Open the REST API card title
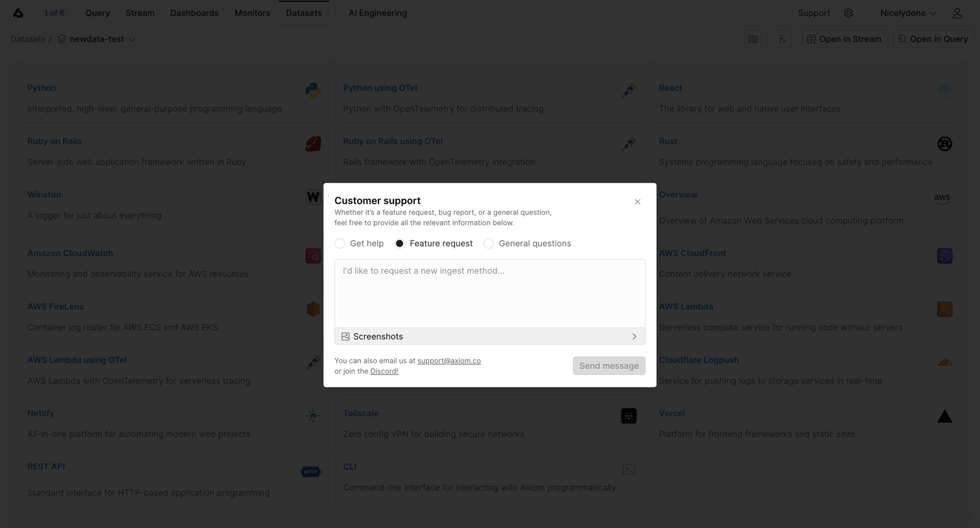The height and width of the screenshot is (528, 980). pyautogui.click(x=46, y=466)
